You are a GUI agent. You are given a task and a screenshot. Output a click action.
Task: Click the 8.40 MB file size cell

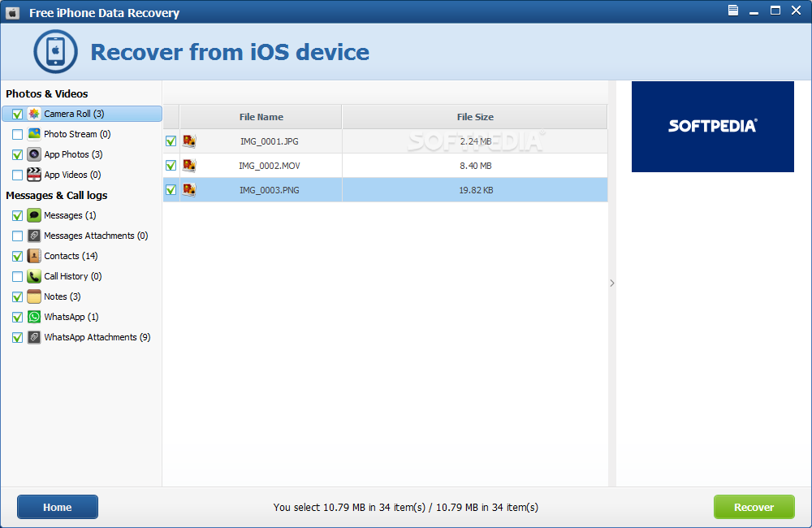(475, 166)
